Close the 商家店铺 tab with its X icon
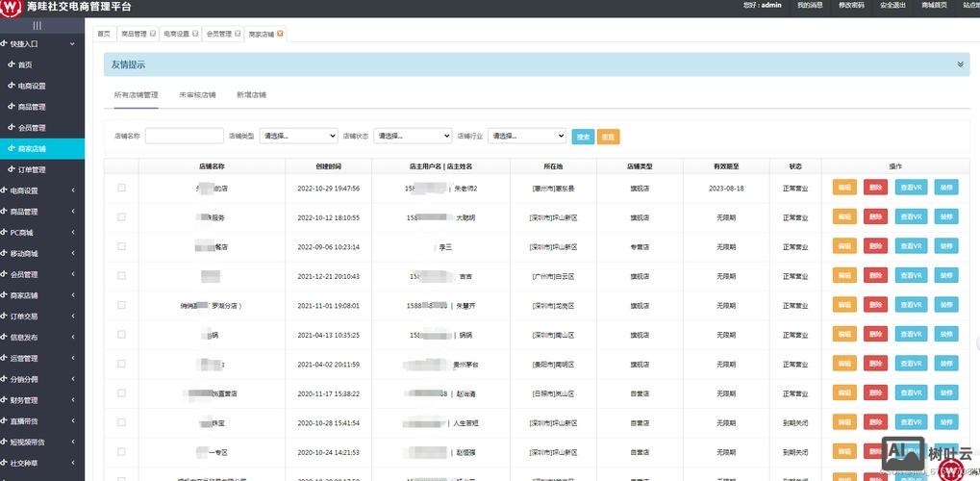This screenshot has height=481, width=980. click(280, 34)
